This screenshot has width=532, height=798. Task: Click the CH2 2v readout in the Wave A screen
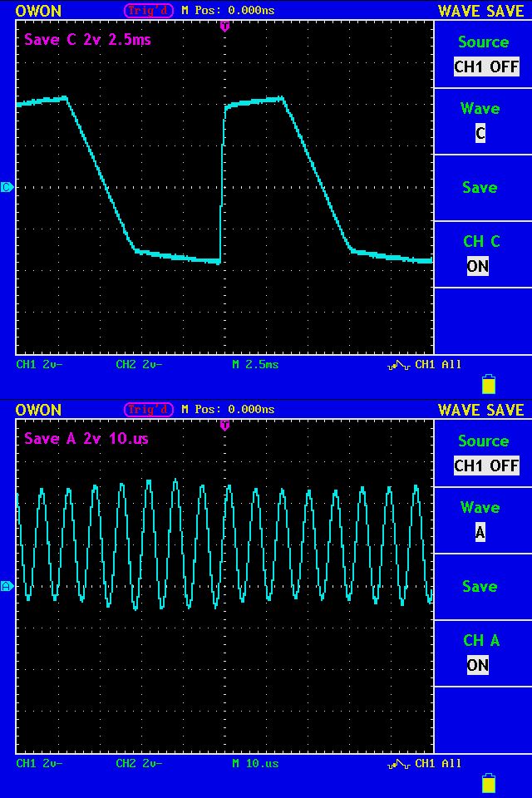pos(139,763)
